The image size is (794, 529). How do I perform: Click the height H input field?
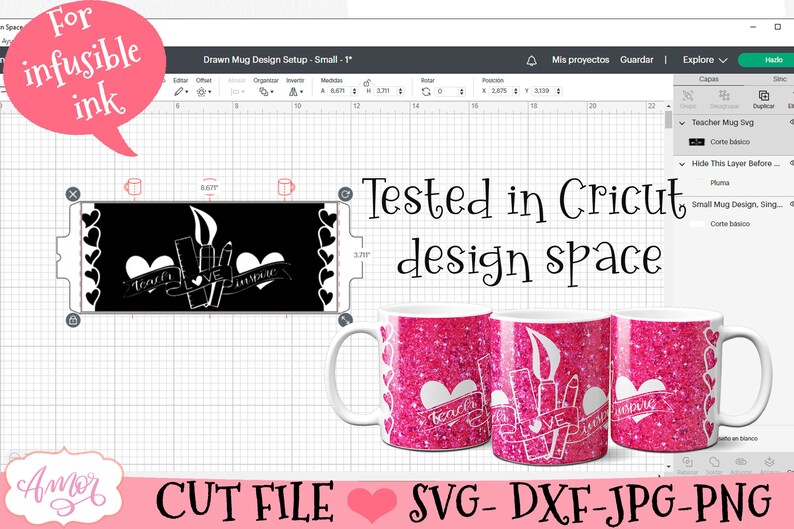click(x=385, y=91)
